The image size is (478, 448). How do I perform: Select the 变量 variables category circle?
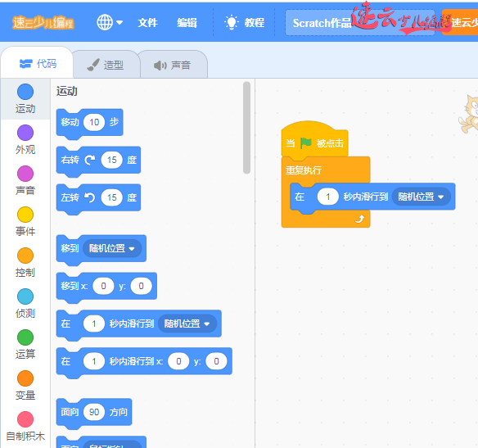25,378
